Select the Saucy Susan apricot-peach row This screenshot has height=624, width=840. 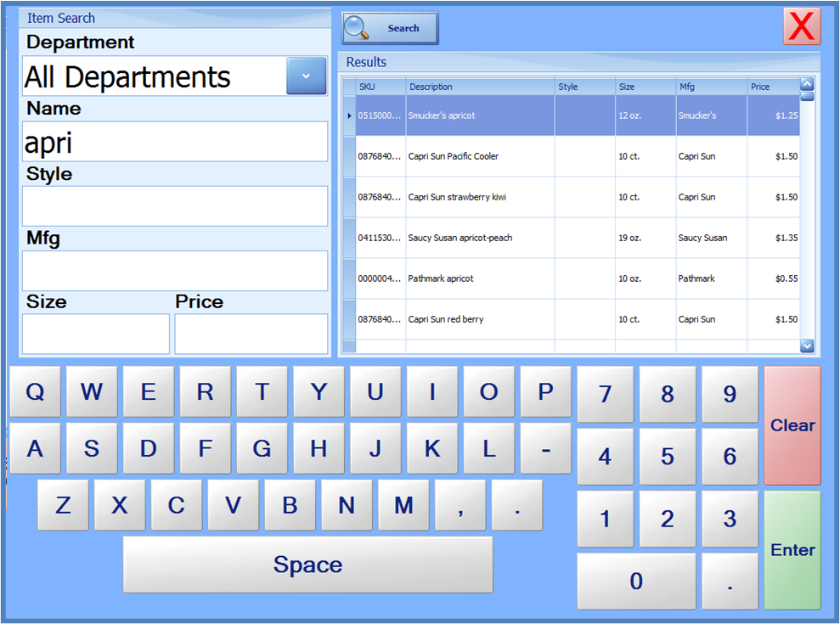[480, 239]
